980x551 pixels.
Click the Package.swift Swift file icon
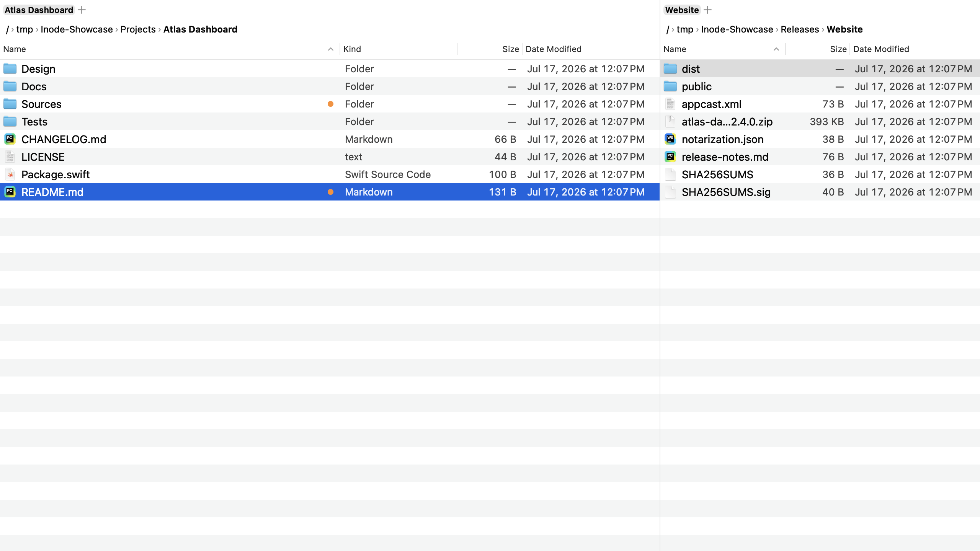[x=10, y=174]
